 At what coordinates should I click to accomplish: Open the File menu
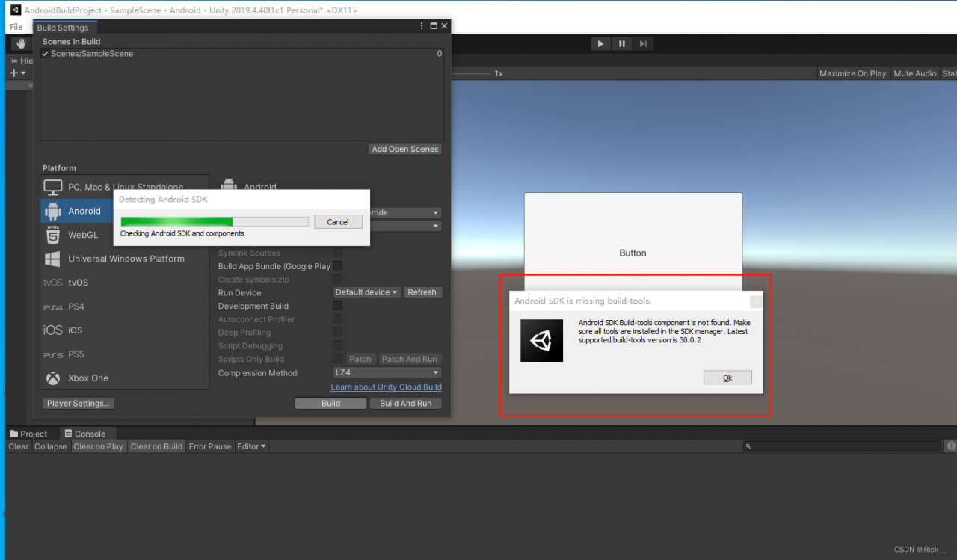coord(16,27)
